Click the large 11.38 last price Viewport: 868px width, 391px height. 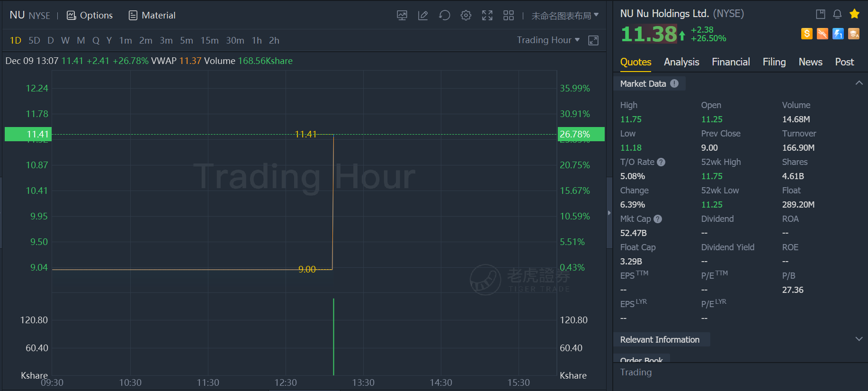coord(649,34)
